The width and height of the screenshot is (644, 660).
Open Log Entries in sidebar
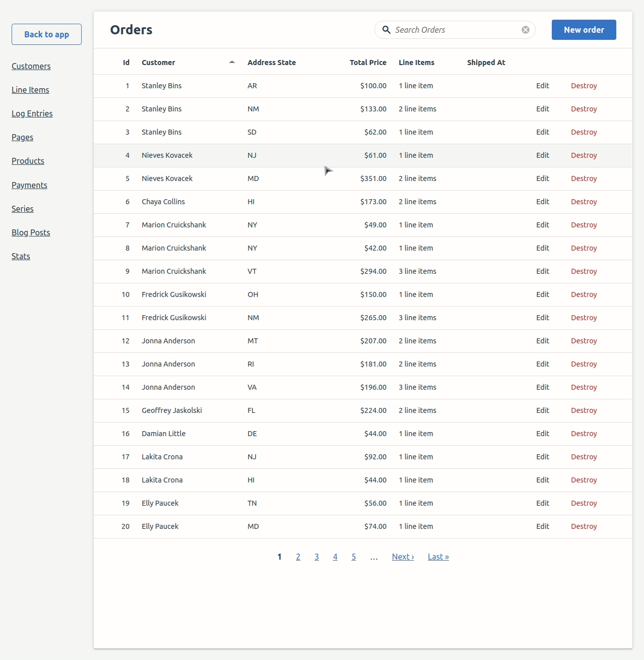tap(32, 113)
